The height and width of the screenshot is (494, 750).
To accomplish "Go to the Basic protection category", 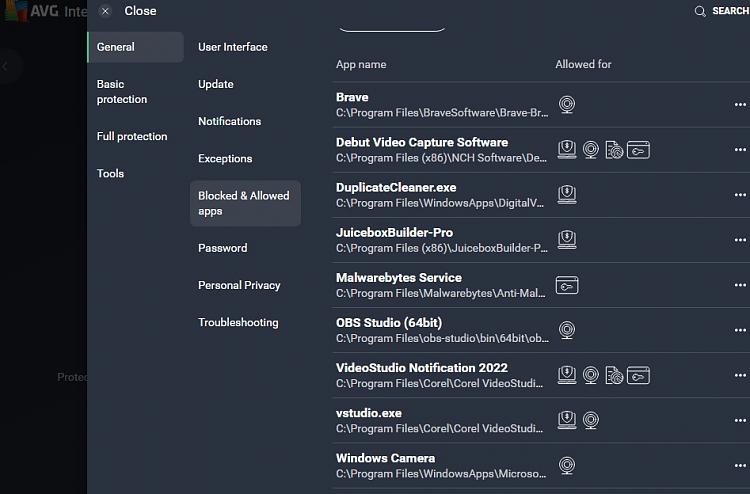I will pyautogui.click(x=122, y=91).
